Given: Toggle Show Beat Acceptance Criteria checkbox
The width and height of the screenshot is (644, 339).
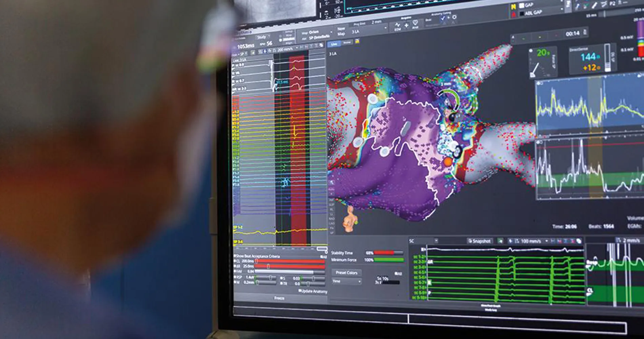Looking at the screenshot, I should click(235, 256).
